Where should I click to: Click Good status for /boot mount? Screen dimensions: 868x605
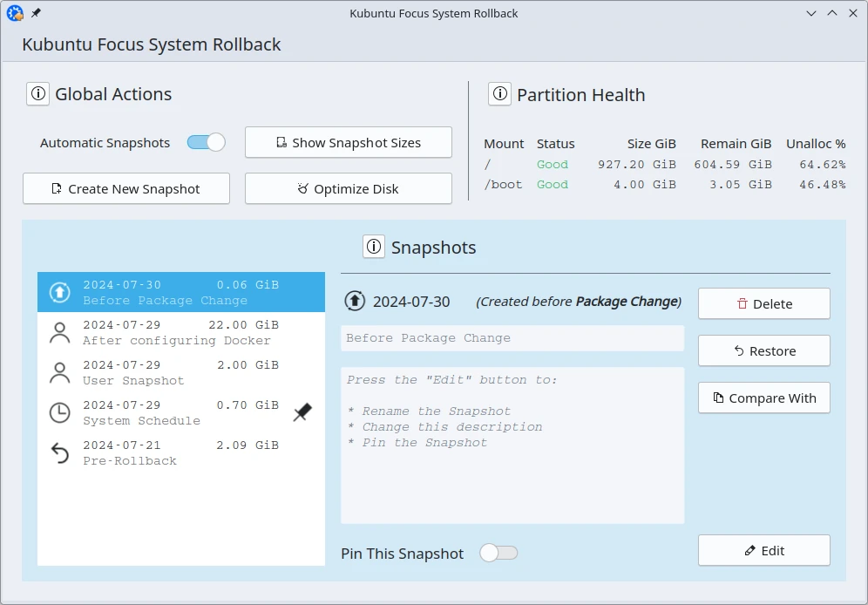(x=553, y=184)
